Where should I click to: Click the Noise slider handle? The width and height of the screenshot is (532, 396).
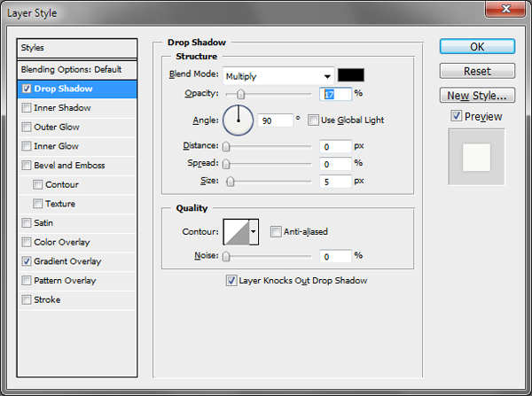pos(226,257)
